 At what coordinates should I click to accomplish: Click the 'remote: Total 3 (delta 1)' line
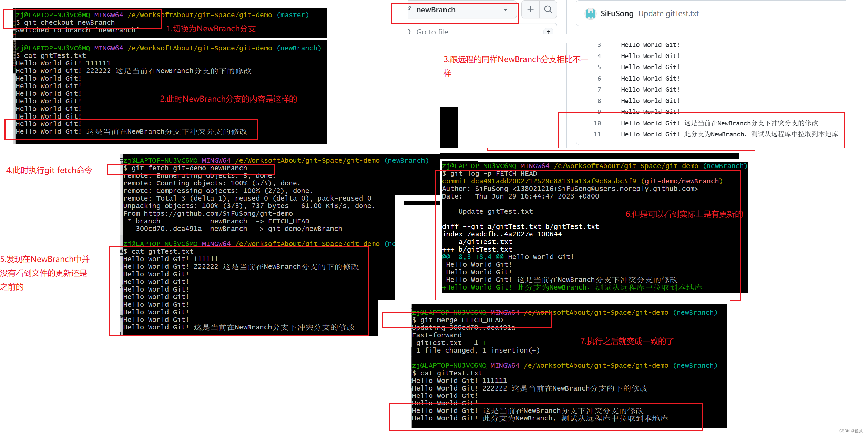pos(247,199)
